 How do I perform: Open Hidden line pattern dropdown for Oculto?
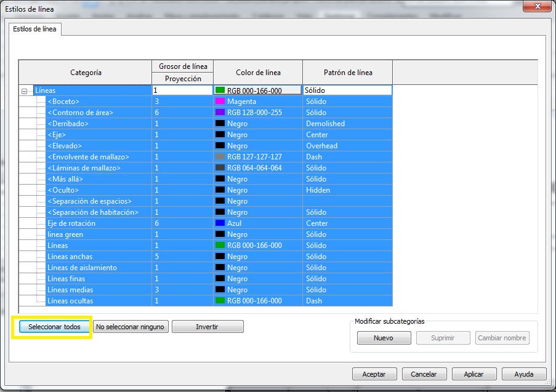[347, 190]
